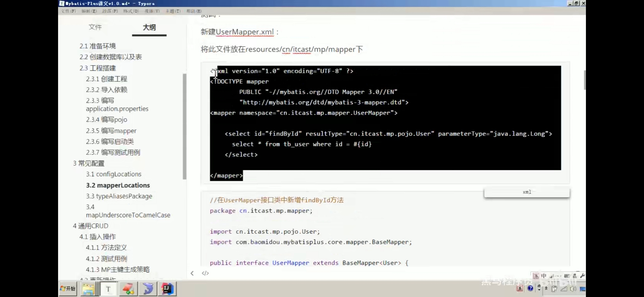The width and height of the screenshot is (644, 297).
Task: Click the blue help tray icon
Action: click(530, 288)
